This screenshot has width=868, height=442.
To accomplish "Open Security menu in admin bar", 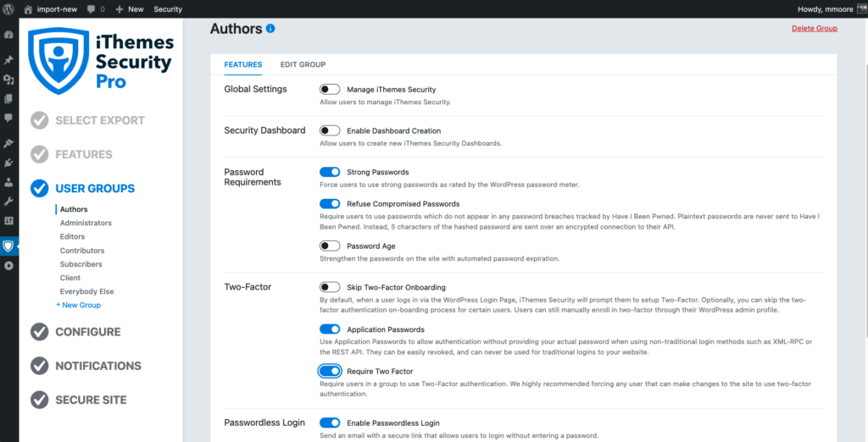I will [168, 9].
